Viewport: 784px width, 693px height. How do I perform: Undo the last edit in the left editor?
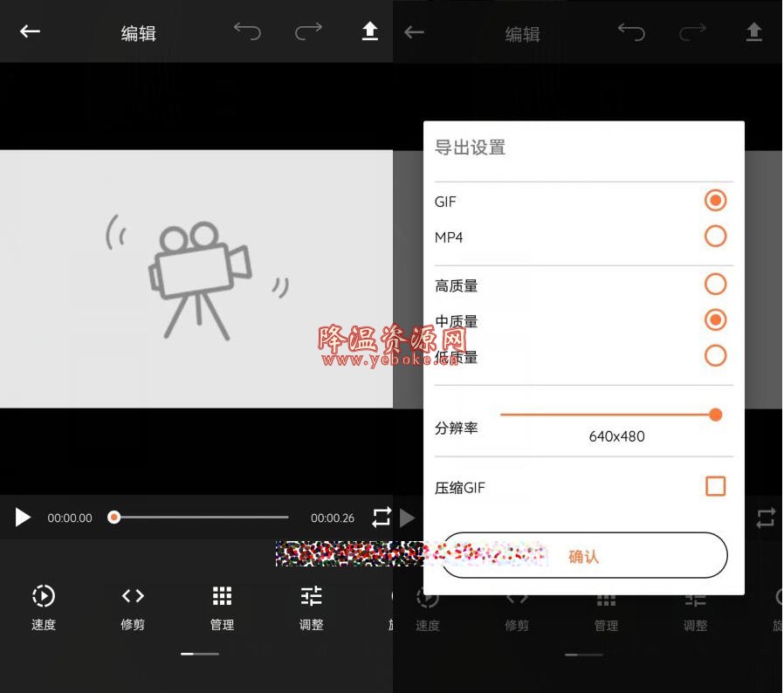coord(247,31)
